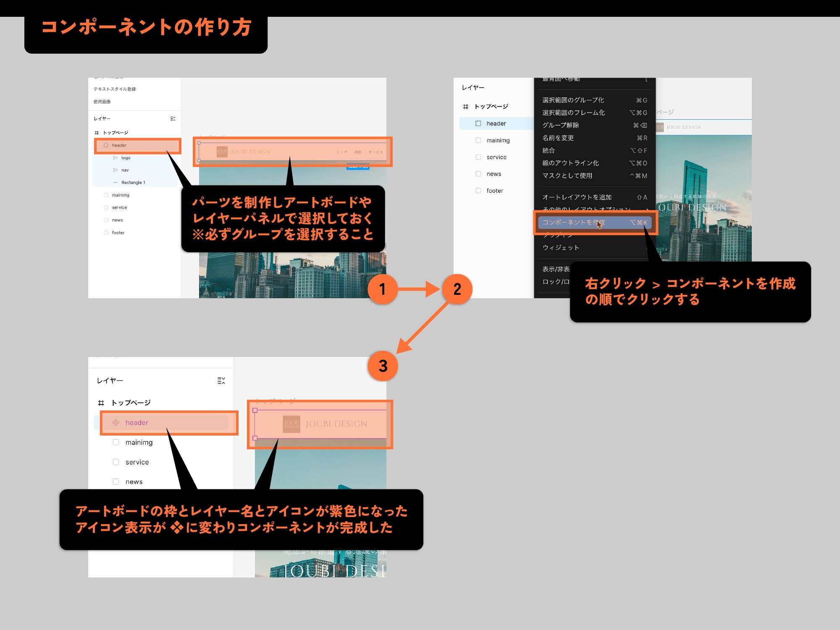Select mainimg layer in first screenshot
The width and height of the screenshot is (840, 630).
[135, 195]
